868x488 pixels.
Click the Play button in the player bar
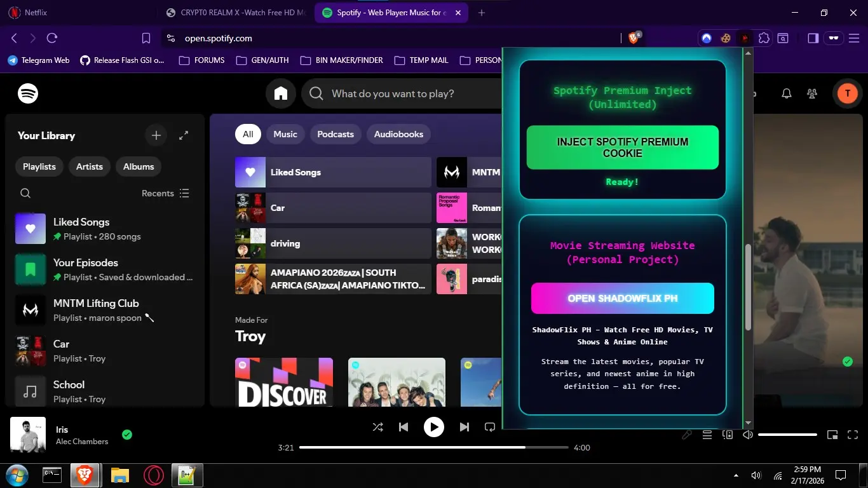tap(434, 427)
